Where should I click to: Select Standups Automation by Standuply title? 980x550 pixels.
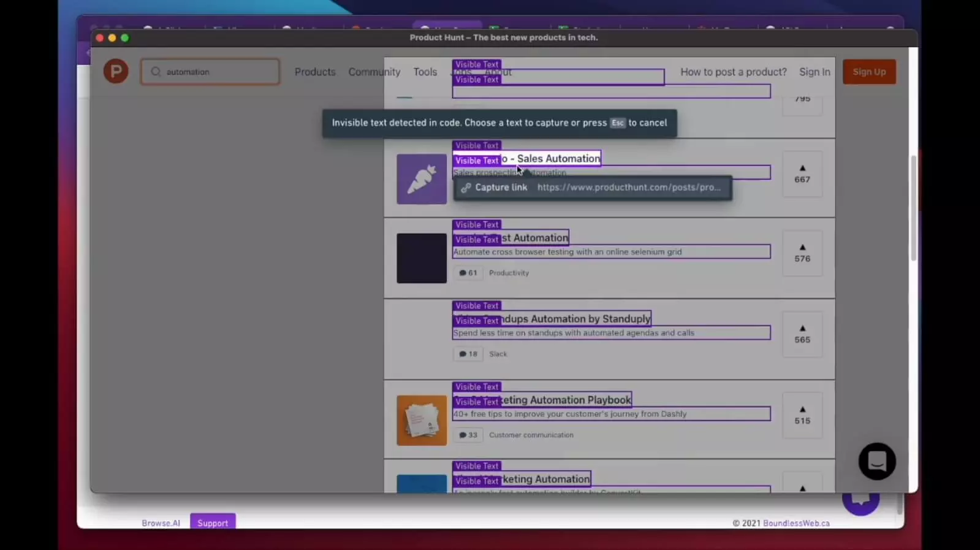(552, 318)
